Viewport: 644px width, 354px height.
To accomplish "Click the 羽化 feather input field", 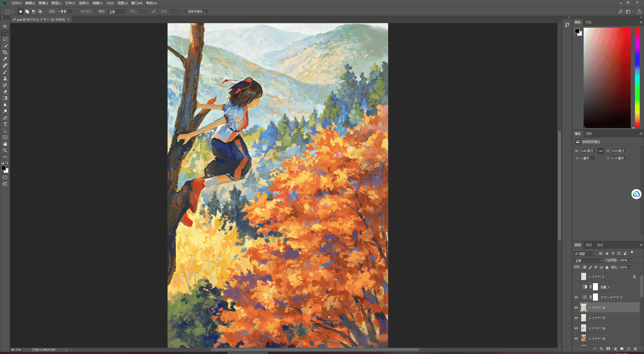I will pos(65,11).
